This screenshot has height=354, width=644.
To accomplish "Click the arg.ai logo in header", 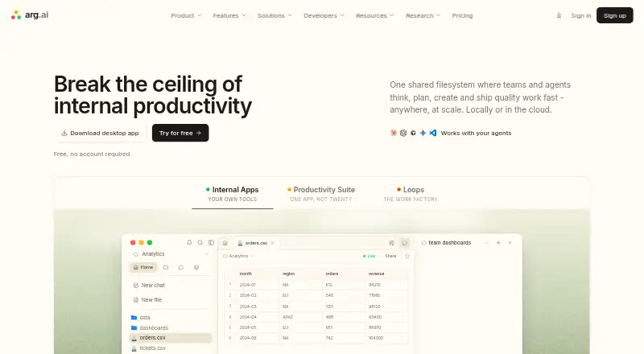I will (30, 15).
